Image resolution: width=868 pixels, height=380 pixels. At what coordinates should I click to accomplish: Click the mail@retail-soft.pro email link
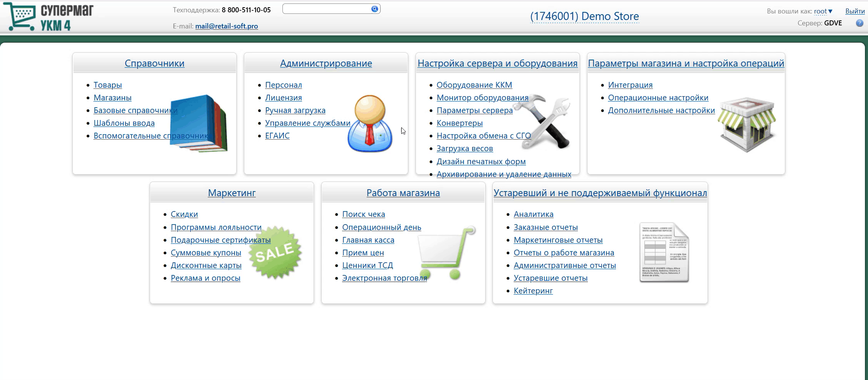click(x=226, y=26)
